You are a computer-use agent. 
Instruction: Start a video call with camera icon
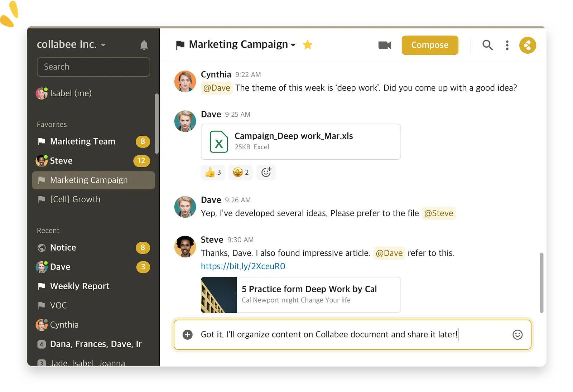(385, 45)
